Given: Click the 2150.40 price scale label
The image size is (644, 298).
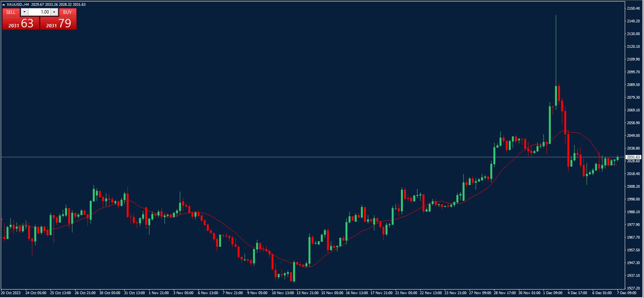Looking at the screenshot, I should (634, 8).
